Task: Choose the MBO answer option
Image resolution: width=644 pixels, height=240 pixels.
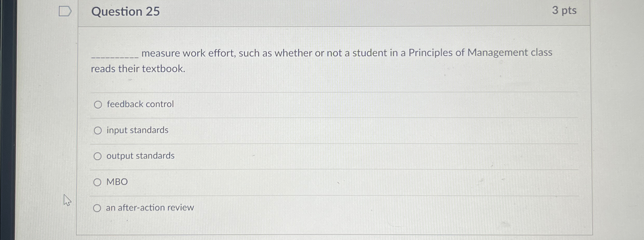Action: (x=98, y=182)
